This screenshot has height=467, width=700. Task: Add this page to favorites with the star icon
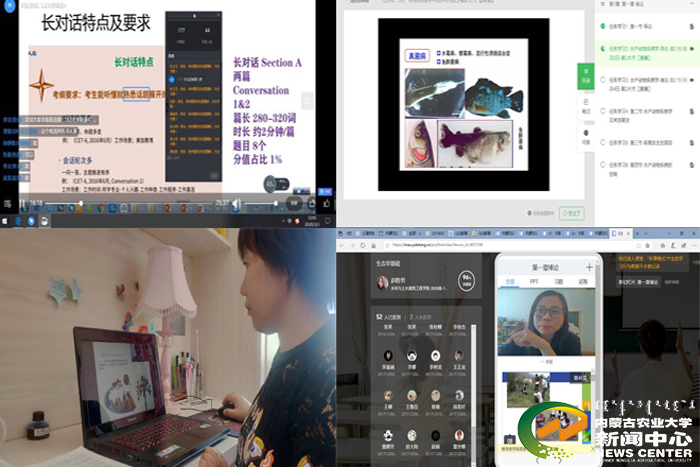click(647, 245)
